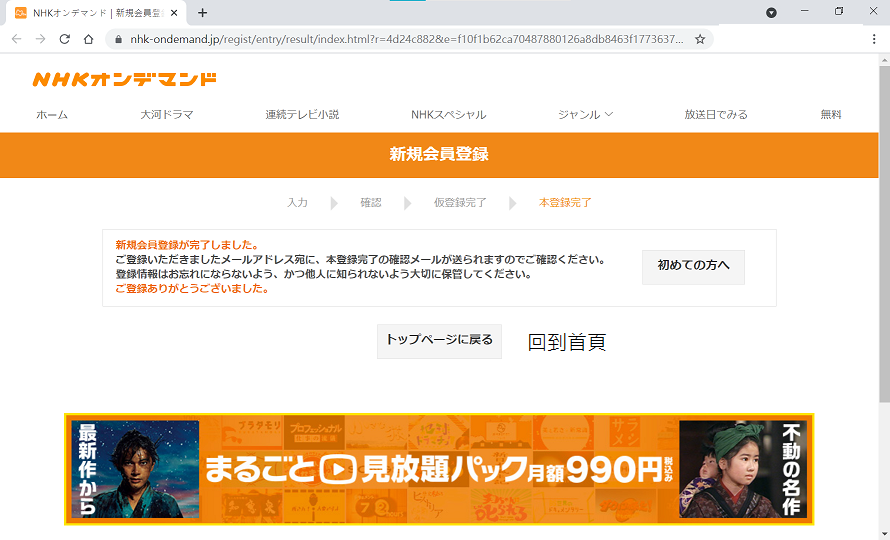
Task: Click the 仮登録完了 step label
Action: [x=460, y=203]
